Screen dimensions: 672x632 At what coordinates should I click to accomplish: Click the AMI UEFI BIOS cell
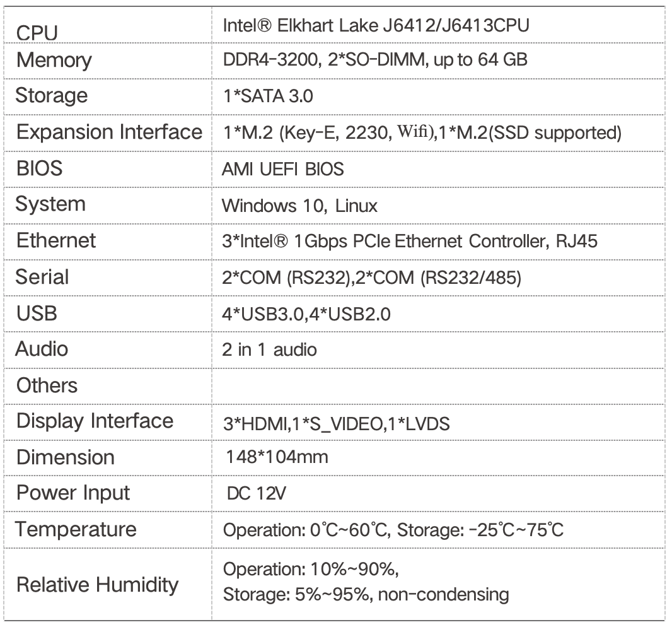(x=282, y=170)
